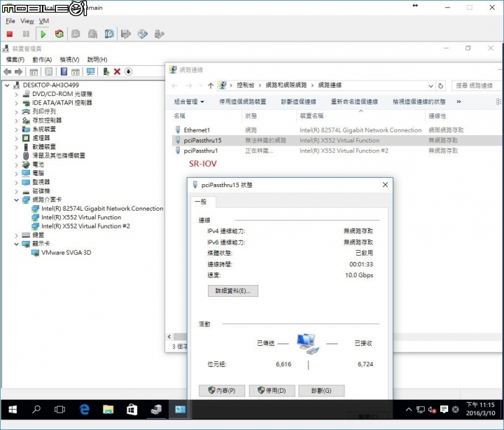The height and width of the screenshot is (430, 504).
Task: Click the 搜尋 網路連線 search field
Action: click(x=477, y=85)
